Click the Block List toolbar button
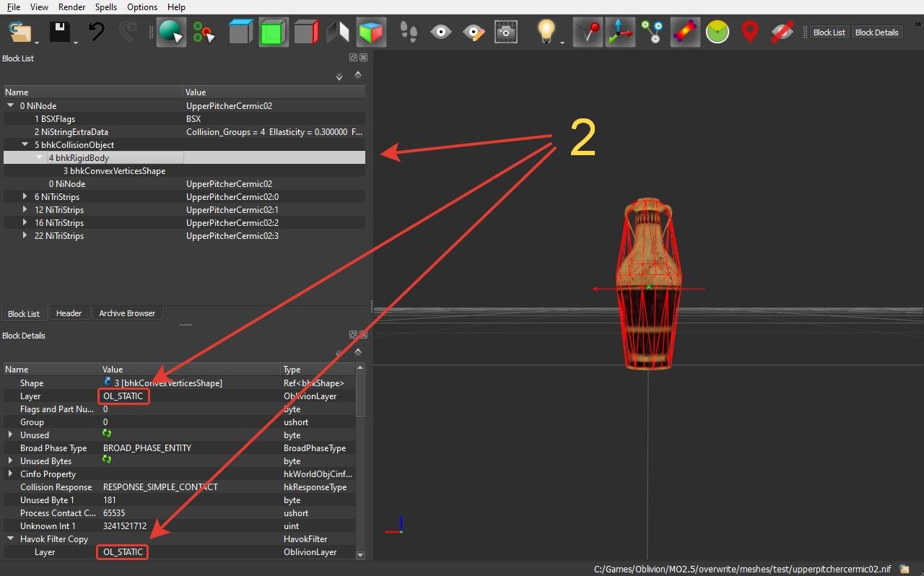 [829, 32]
